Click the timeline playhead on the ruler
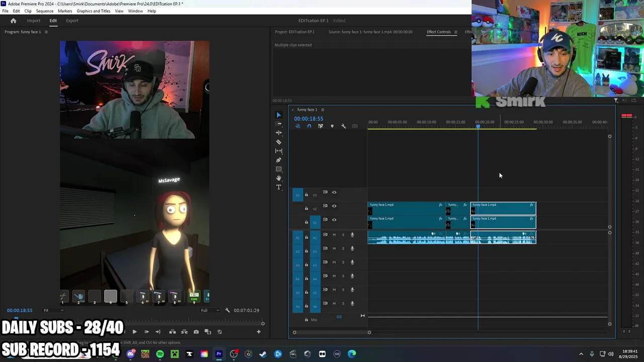 point(478,127)
